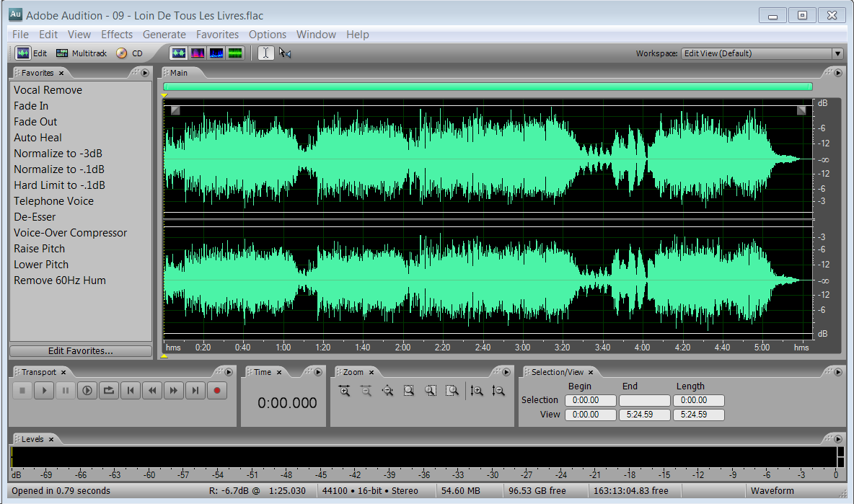The width and height of the screenshot is (854, 504).
Task: Open the Generate menu
Action: coord(164,35)
